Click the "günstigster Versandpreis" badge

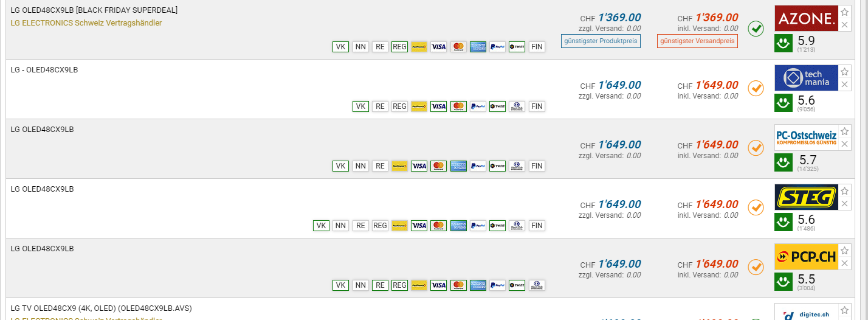[697, 41]
